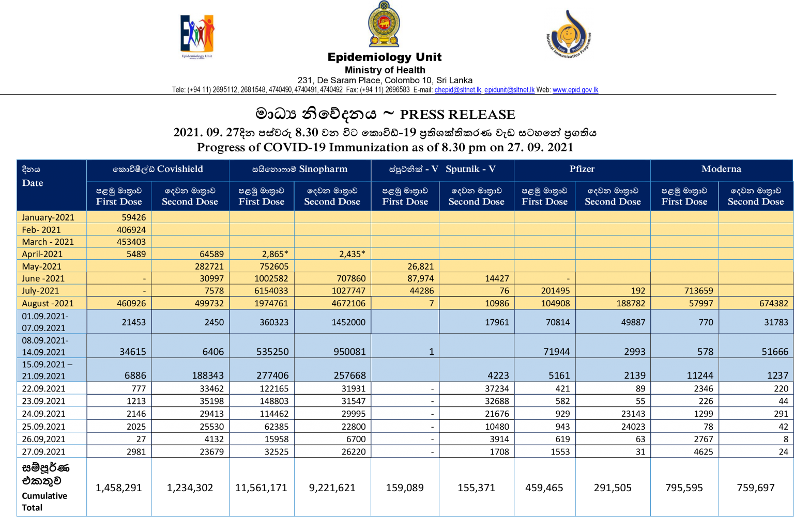Select the 'Pfizer' vaccine header
This screenshot has height=532, width=794.
[582, 169]
